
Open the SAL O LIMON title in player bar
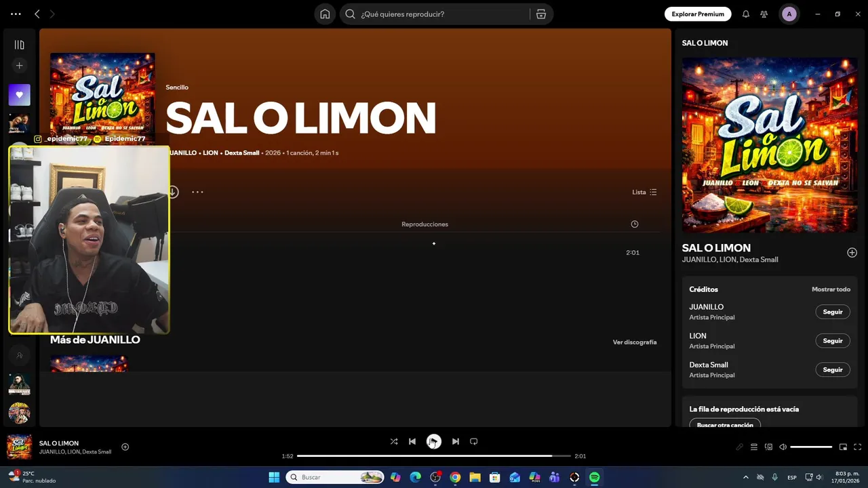[59, 443]
